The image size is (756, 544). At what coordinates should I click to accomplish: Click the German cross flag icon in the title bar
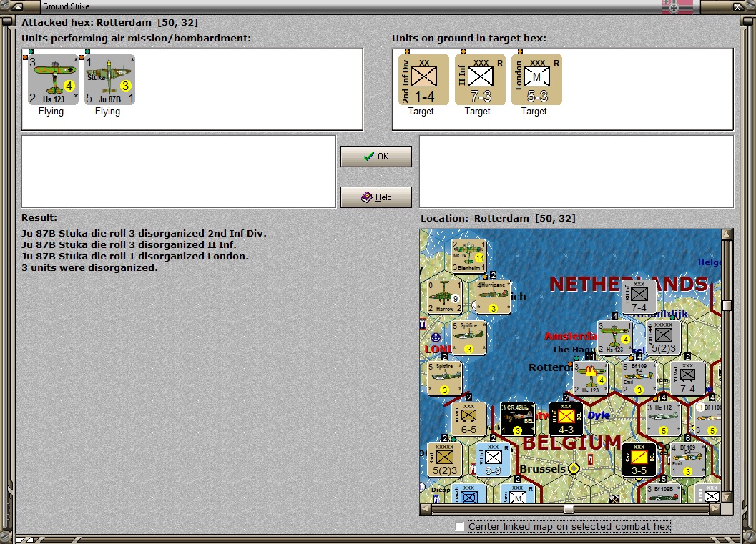coord(677,6)
